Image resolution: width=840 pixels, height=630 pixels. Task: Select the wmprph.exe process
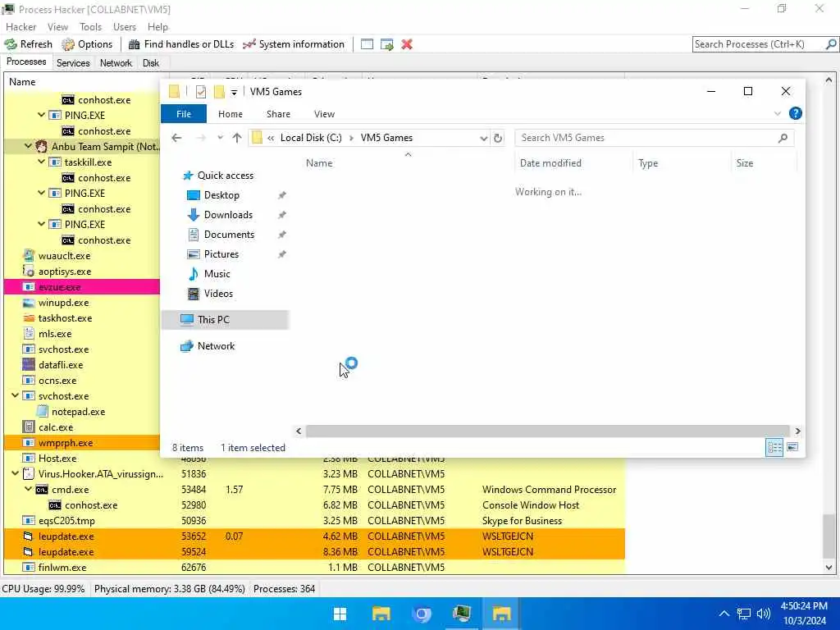click(x=82, y=443)
